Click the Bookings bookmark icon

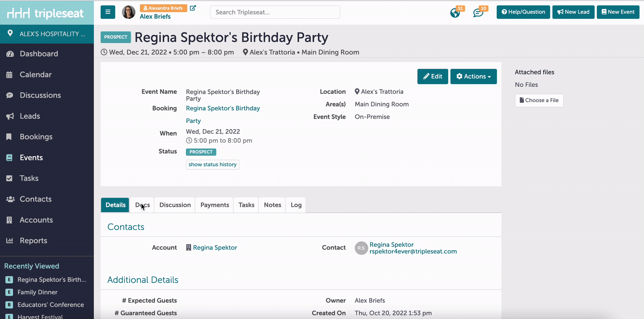tap(9, 137)
